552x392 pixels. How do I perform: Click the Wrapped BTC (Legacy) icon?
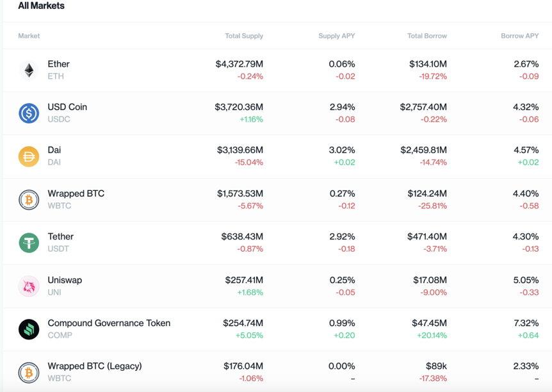[29, 372]
